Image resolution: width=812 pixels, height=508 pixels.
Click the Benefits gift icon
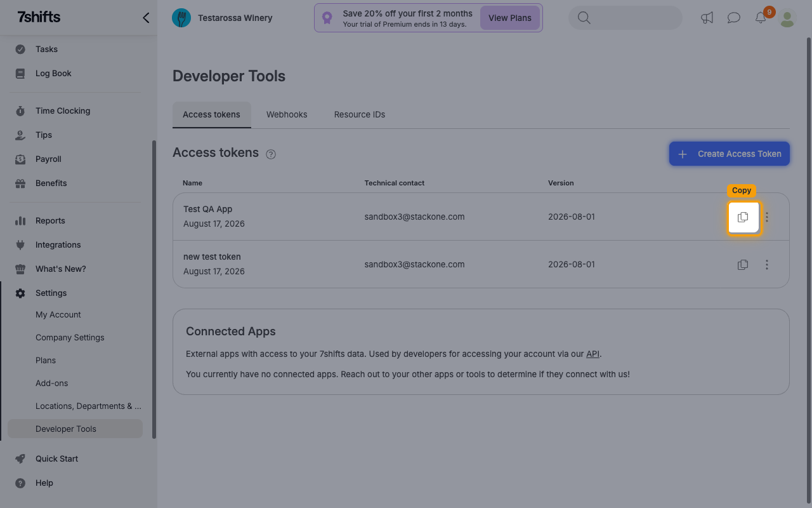(20, 183)
